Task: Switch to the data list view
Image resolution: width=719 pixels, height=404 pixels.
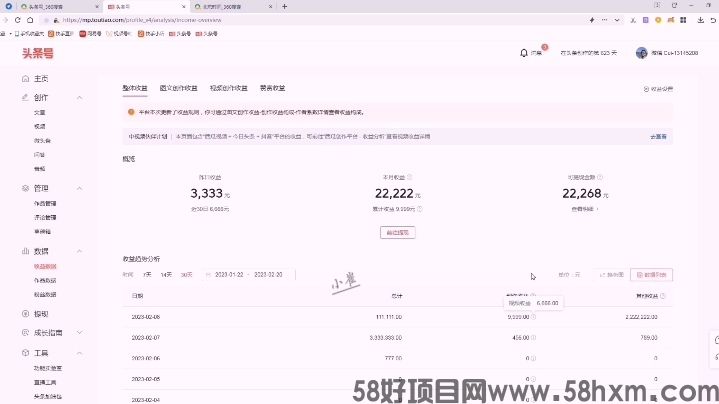Action: (652, 275)
